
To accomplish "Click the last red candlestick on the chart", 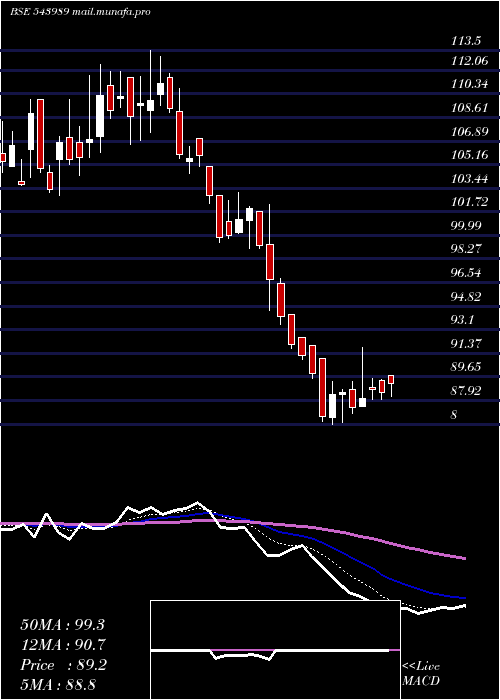I will (391, 379).
